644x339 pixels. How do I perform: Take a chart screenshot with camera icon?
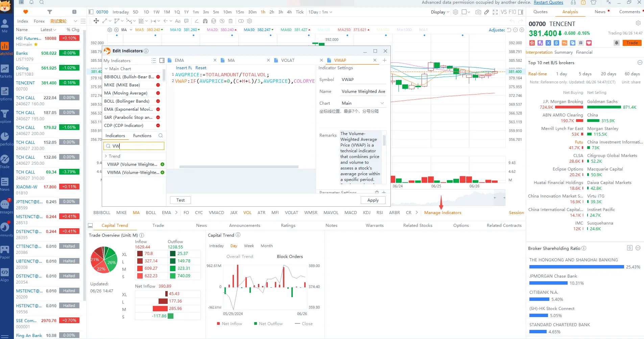click(478, 12)
